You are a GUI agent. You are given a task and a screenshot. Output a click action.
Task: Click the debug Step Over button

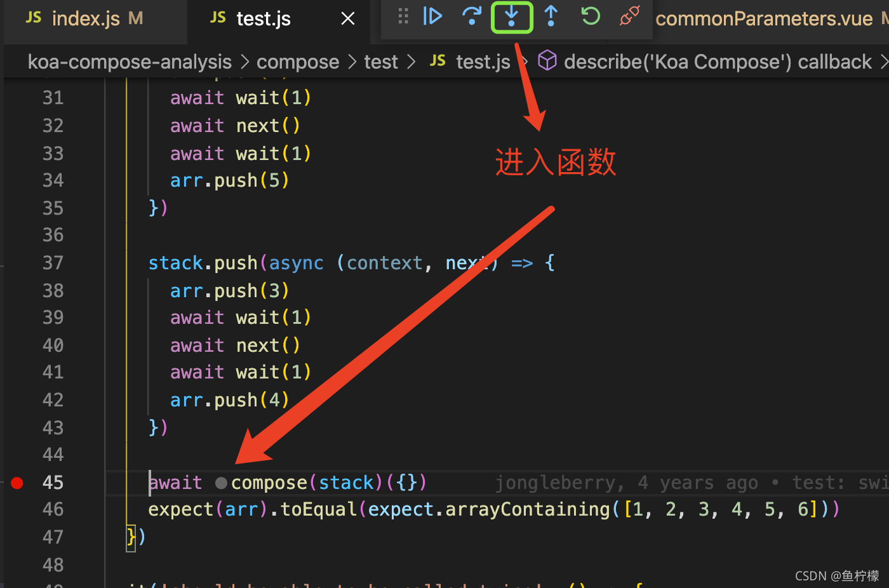tap(472, 16)
